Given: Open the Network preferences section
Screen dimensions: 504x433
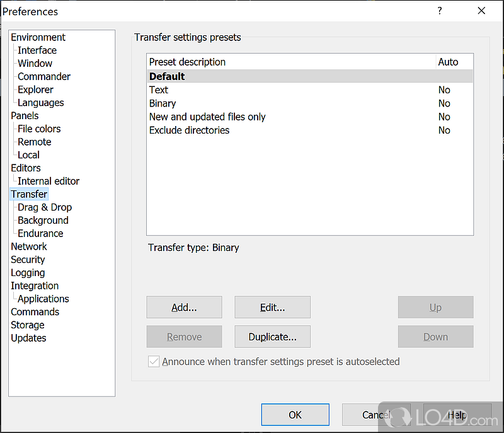Looking at the screenshot, I should (x=28, y=246).
